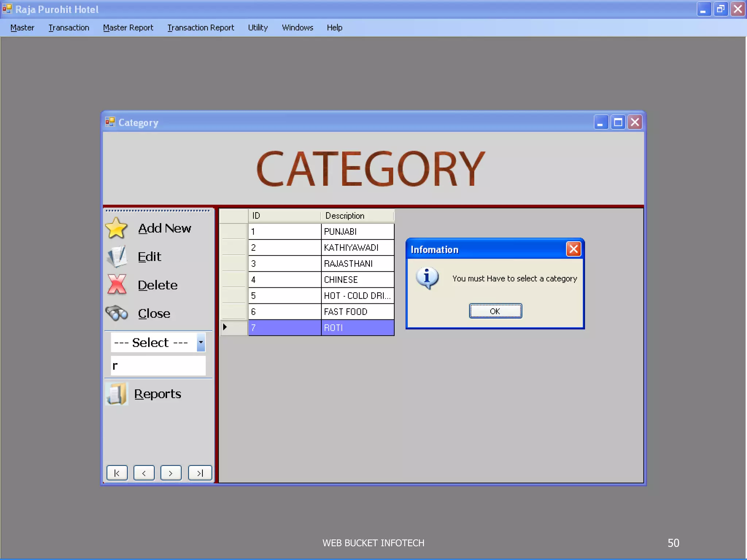Select the CHINESE description cell
The image size is (747, 560).
[357, 280]
